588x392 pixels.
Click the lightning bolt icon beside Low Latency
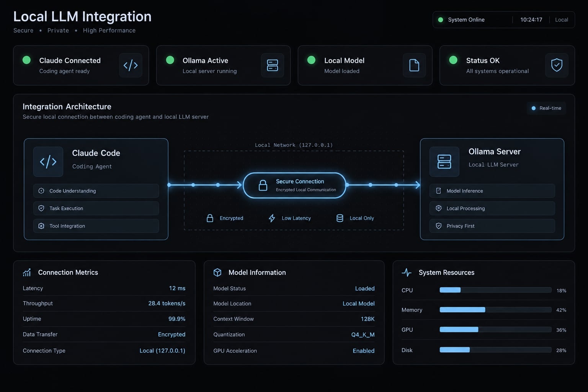pos(272,218)
